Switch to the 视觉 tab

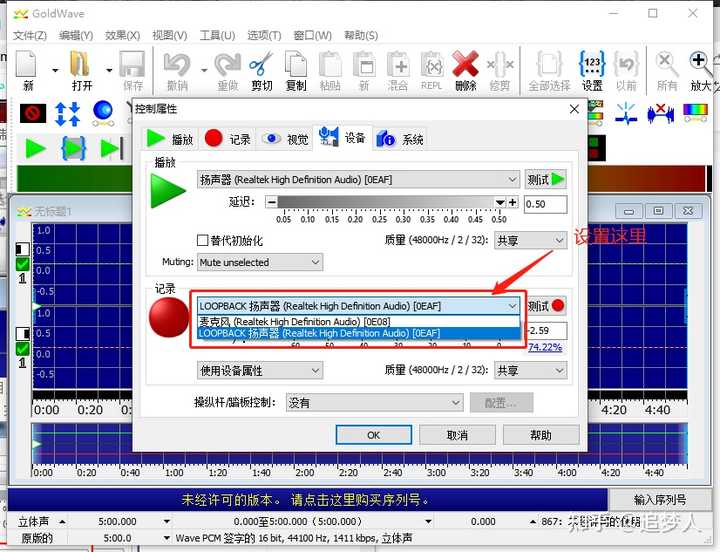click(285, 139)
